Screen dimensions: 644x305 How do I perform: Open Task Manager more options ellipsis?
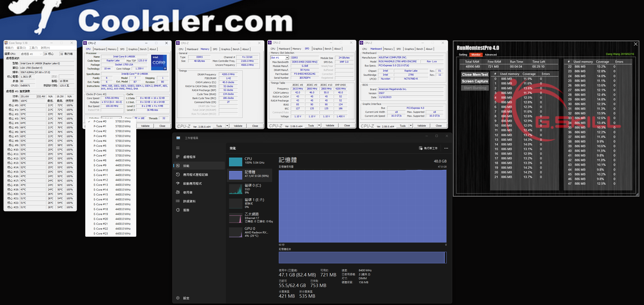coord(446,148)
